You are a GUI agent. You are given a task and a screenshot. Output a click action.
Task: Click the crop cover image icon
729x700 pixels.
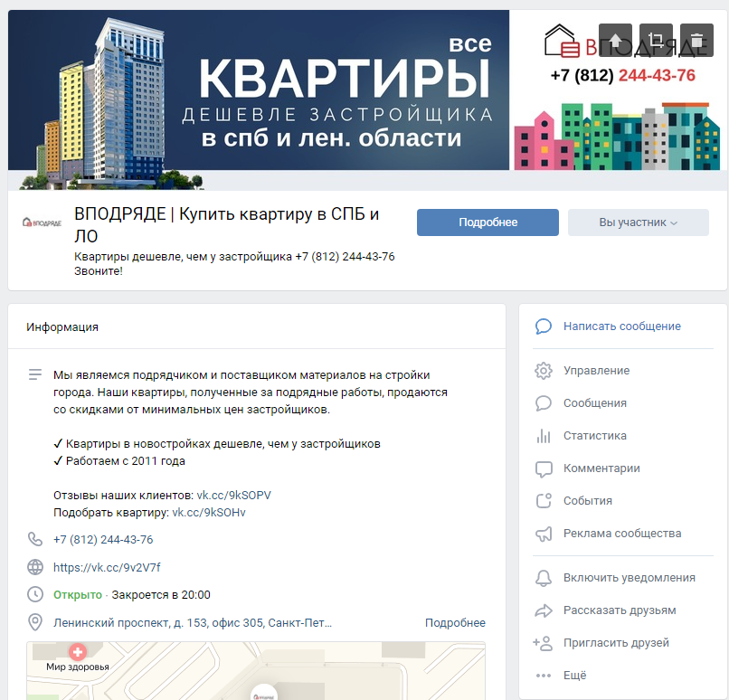coord(656,41)
